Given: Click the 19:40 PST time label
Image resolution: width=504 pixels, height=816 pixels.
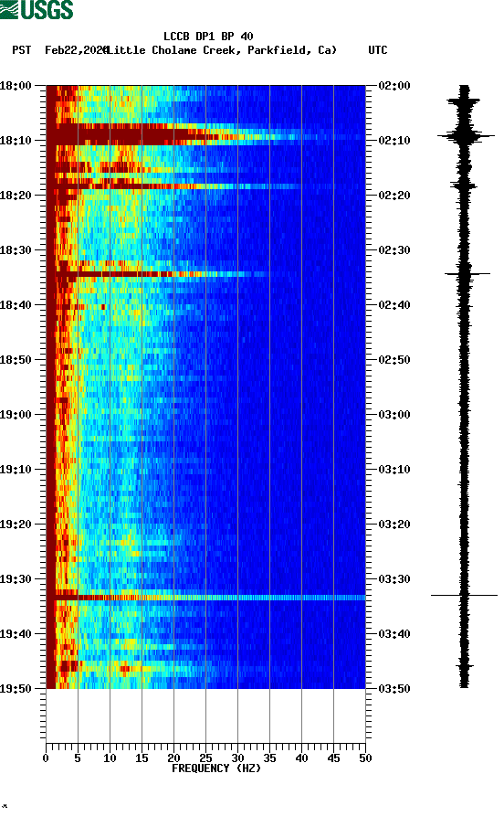Looking at the screenshot, I should (16, 634).
